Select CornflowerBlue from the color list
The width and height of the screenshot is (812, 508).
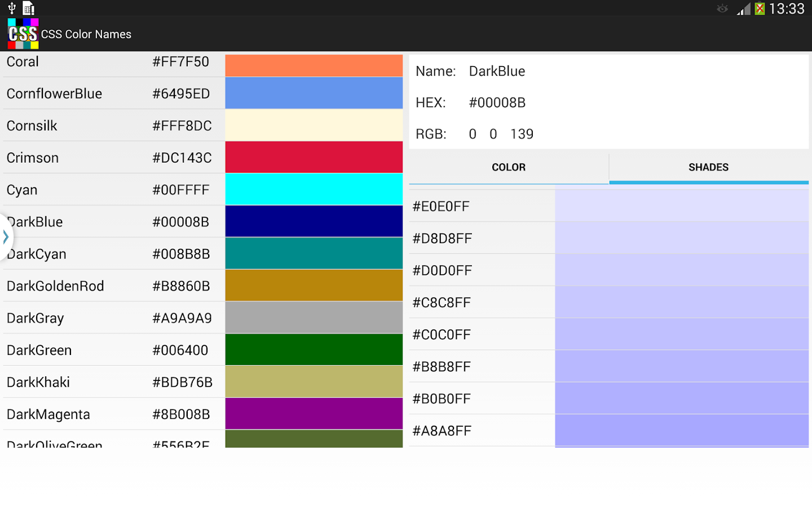113,94
